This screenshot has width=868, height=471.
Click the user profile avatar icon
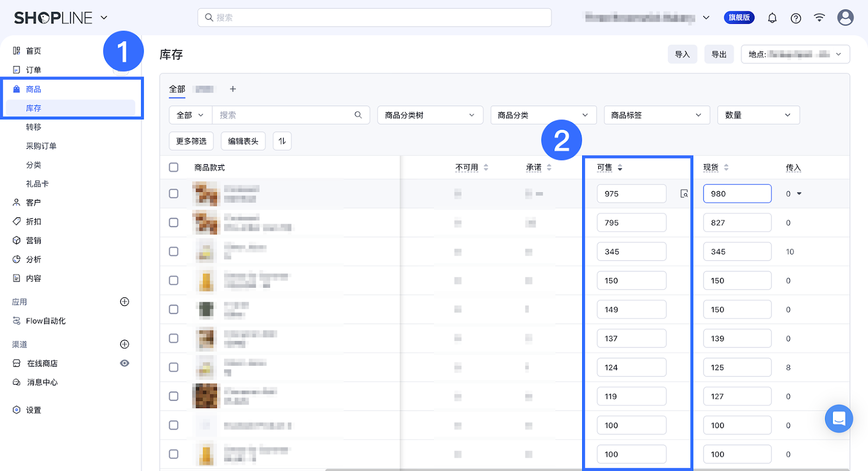(845, 17)
